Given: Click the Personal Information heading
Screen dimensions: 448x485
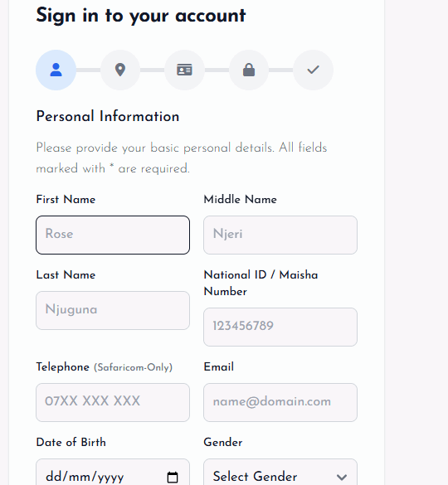Looking at the screenshot, I should click(x=108, y=117).
